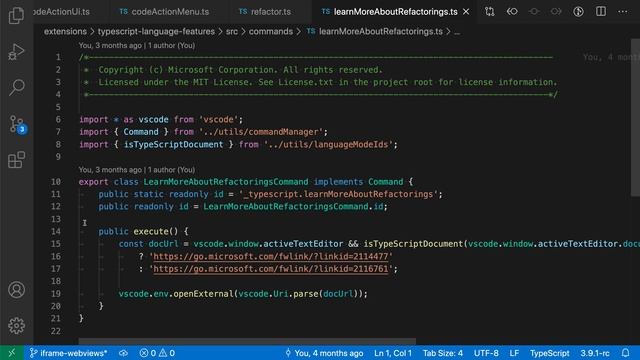Open the Search view
This screenshot has width=640, height=360.
pyautogui.click(x=16, y=87)
